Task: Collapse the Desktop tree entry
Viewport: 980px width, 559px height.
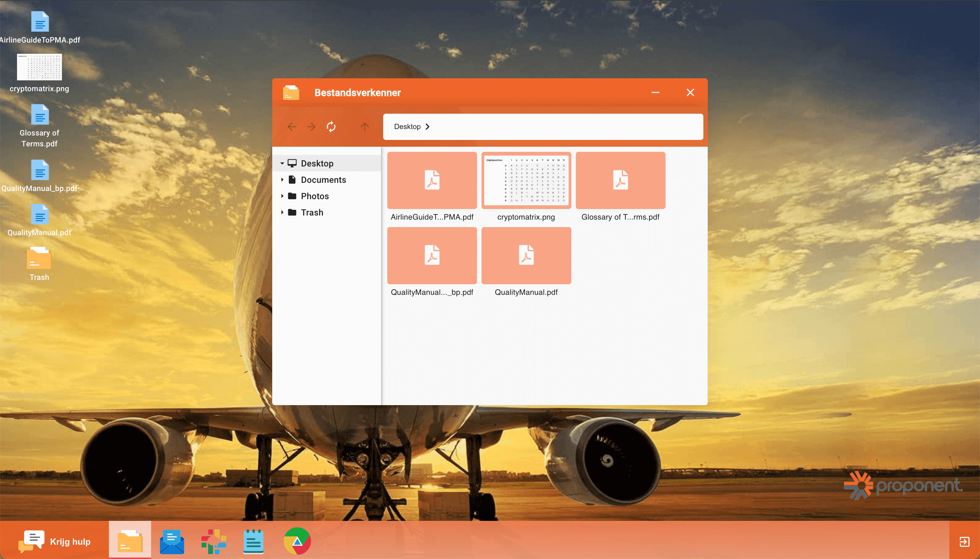Action: click(x=283, y=163)
